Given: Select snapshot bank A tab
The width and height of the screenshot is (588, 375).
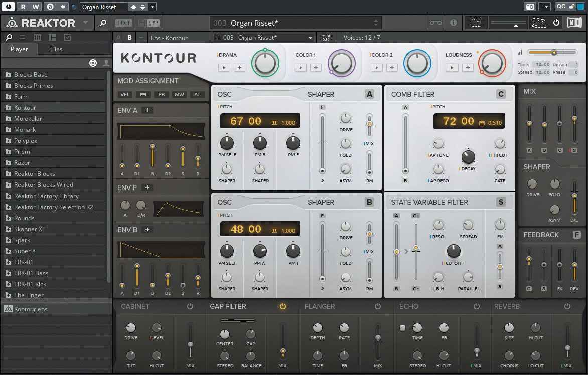Looking at the screenshot, I should tap(119, 38).
